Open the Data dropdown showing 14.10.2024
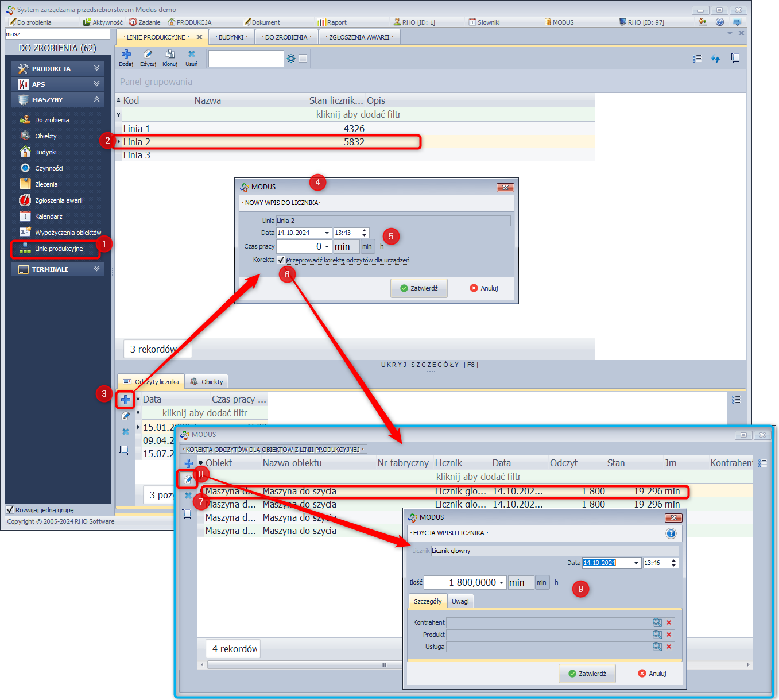The height and width of the screenshot is (700, 779). 327,233
